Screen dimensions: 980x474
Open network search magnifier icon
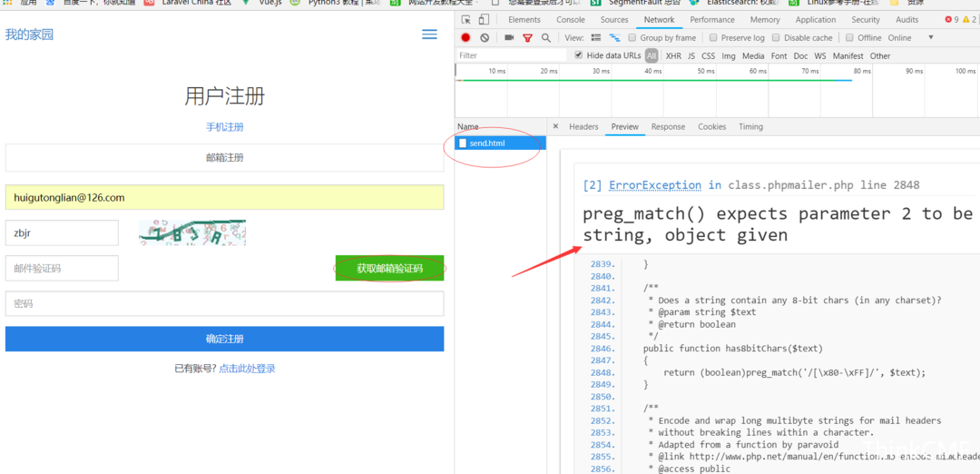tap(545, 37)
